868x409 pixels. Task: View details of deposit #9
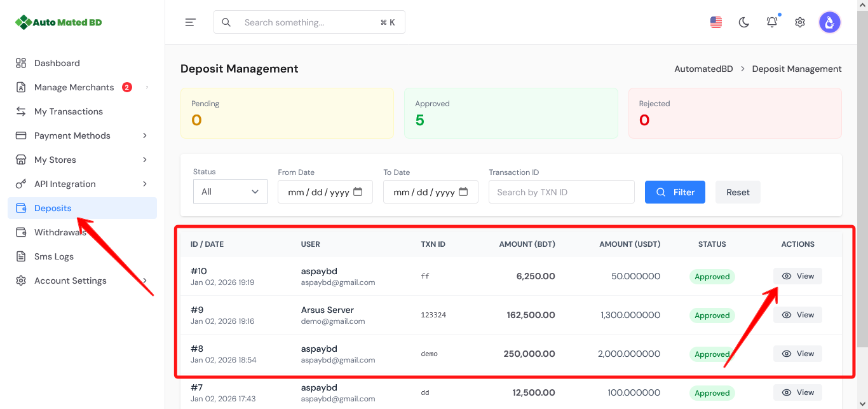coord(797,315)
